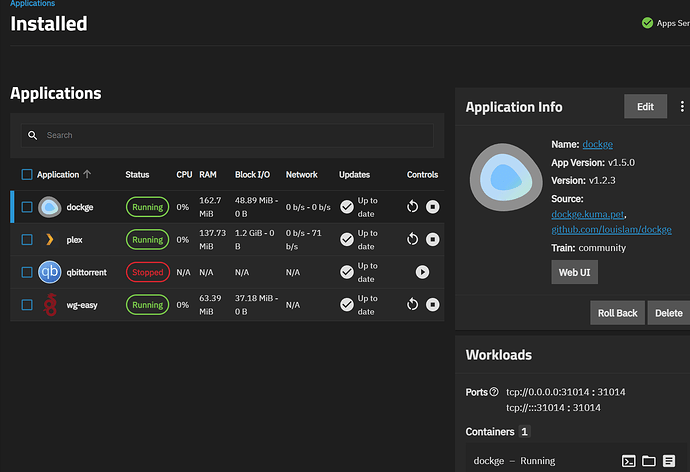The height and width of the screenshot is (472, 690).
Task: Open the three-dot menu in Application Info
Action: pos(682,106)
